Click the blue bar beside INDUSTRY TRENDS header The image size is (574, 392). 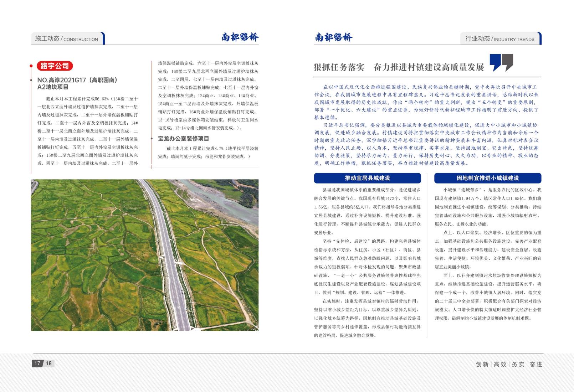[x=540, y=39]
